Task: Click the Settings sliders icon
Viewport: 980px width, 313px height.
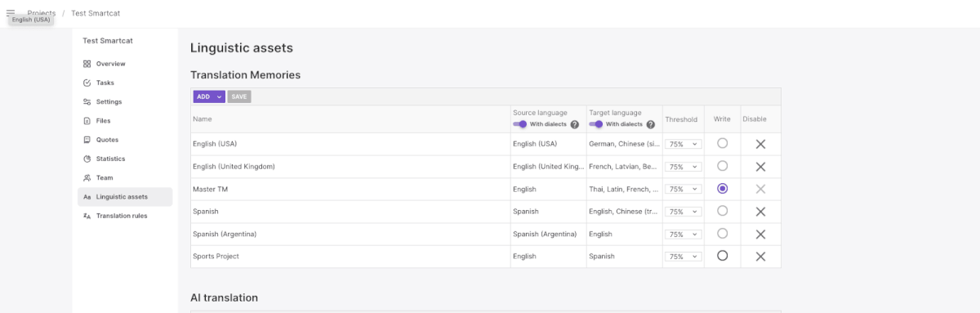Action: pyautogui.click(x=87, y=101)
